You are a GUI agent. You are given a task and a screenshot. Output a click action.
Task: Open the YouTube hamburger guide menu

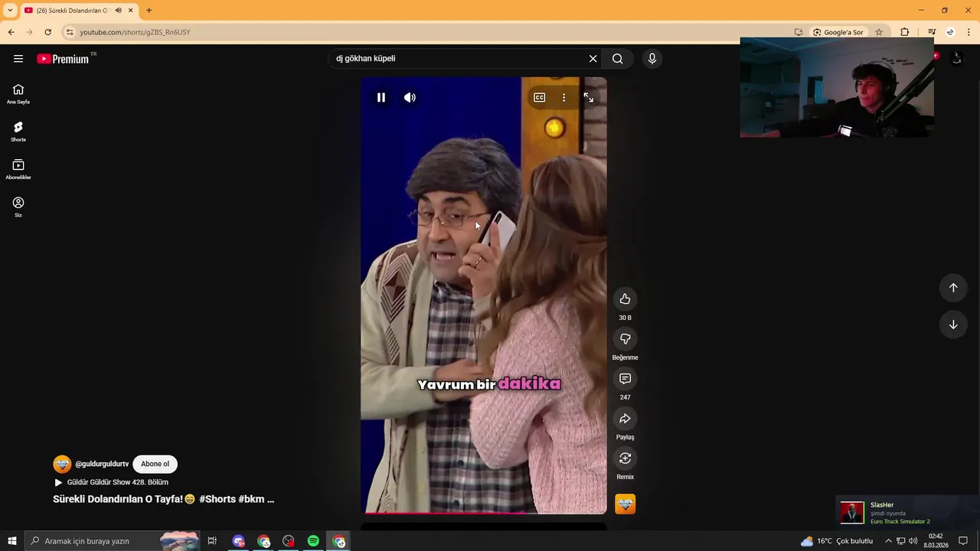click(x=18, y=59)
